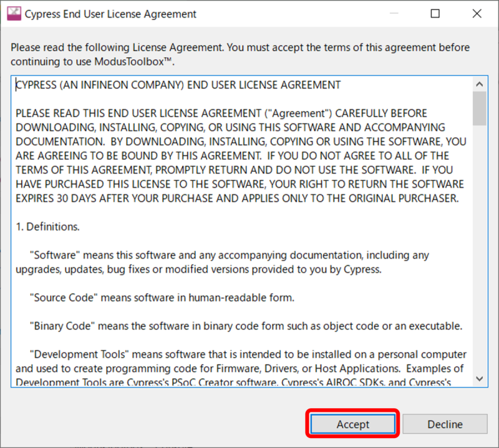
Task: Click the line starting '"Source Code" means software'
Action: tap(162, 298)
